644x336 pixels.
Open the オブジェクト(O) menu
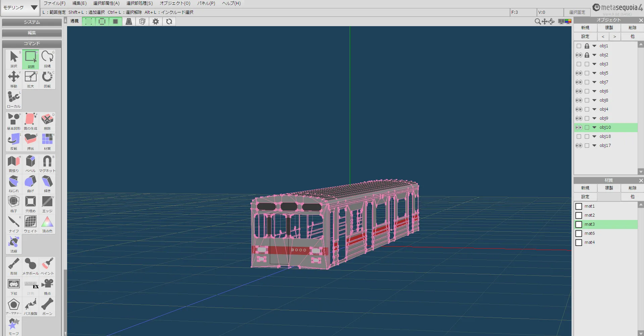click(175, 3)
